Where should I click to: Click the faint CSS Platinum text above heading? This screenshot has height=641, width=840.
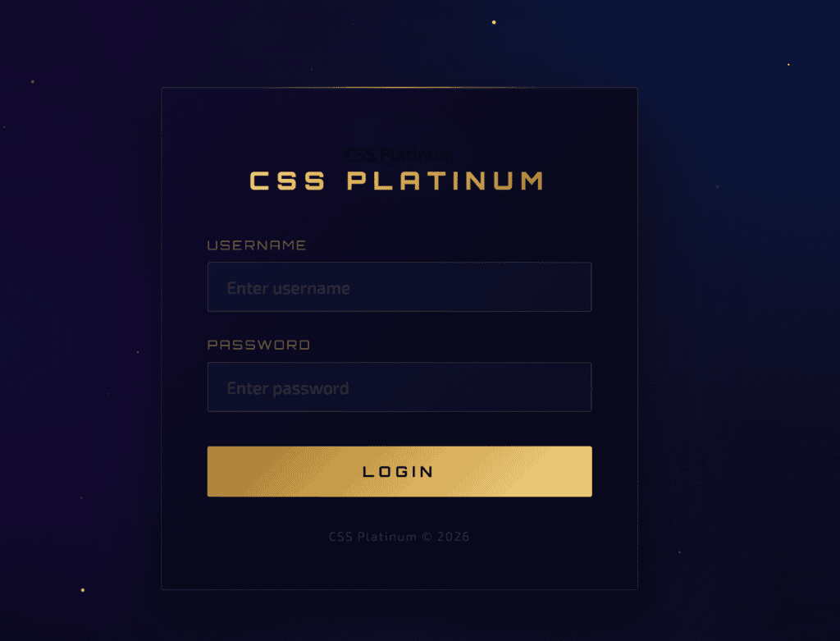[x=399, y=154]
